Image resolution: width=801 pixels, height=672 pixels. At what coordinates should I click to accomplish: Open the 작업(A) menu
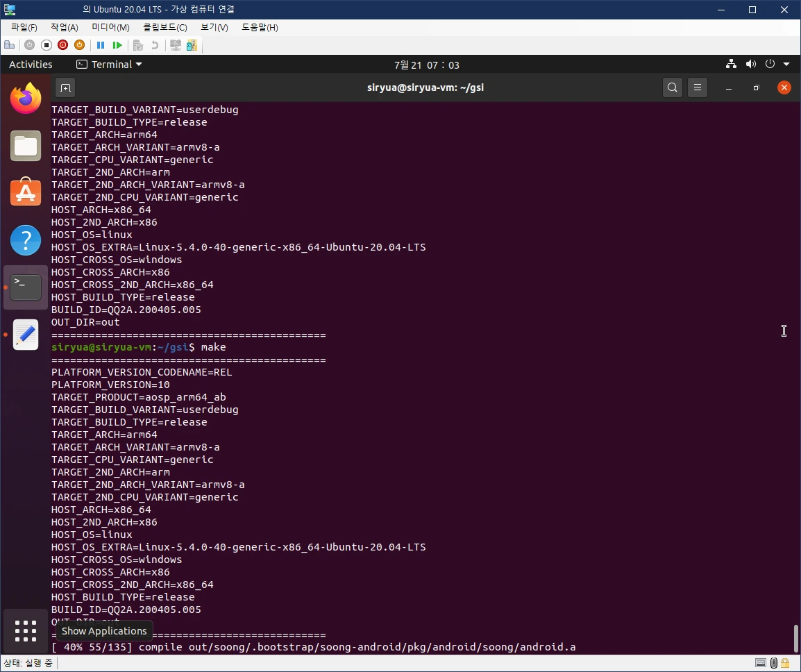(65, 27)
